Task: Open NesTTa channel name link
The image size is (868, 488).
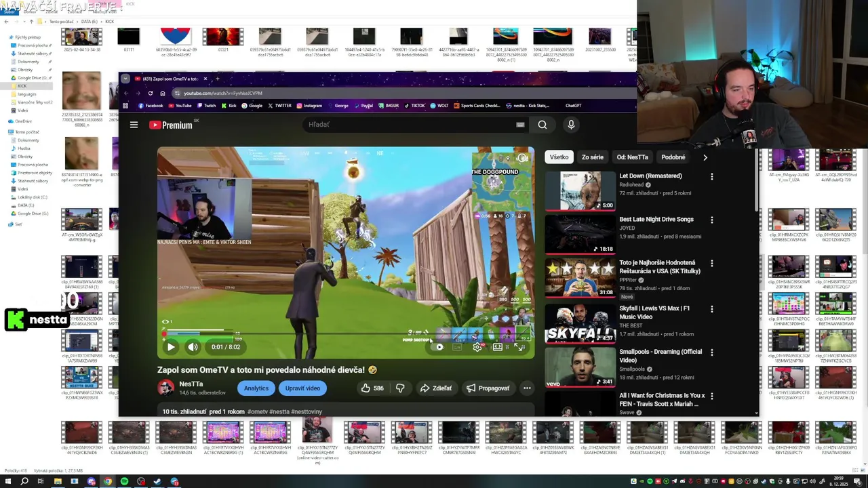Action: point(191,384)
